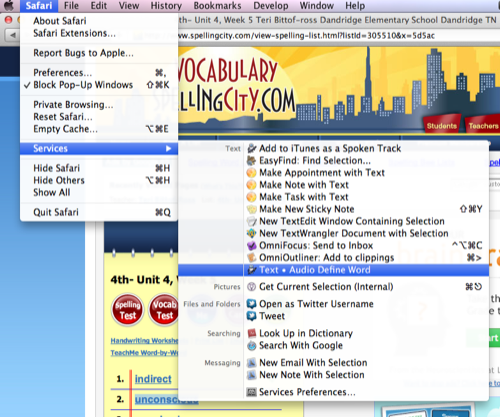The image size is (500, 417).
Task: Open the Window menu
Action: pos(316,6)
